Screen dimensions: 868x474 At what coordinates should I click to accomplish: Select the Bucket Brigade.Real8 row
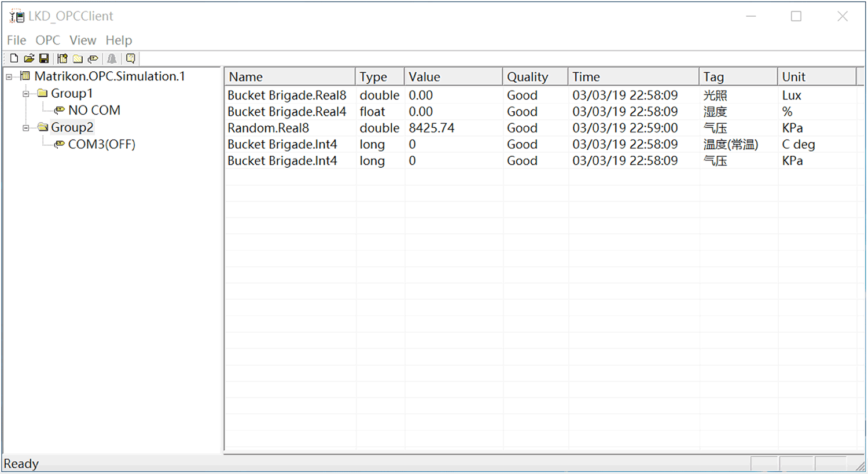(541, 95)
